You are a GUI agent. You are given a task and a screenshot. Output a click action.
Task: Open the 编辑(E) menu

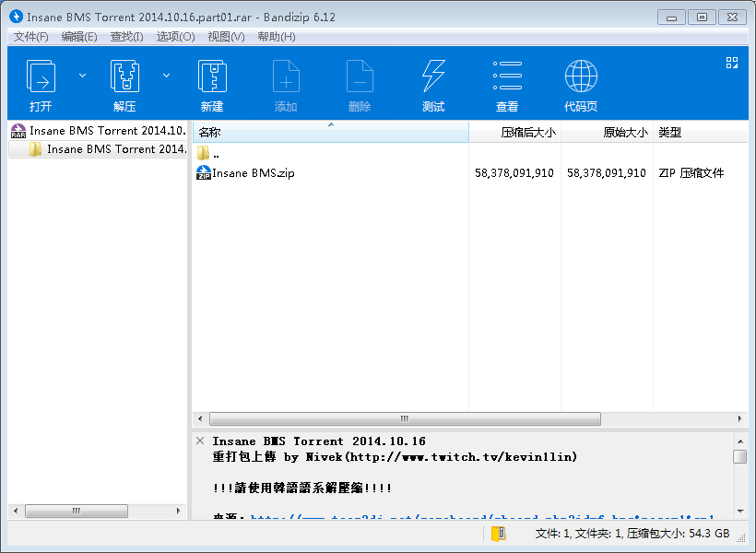click(x=79, y=37)
